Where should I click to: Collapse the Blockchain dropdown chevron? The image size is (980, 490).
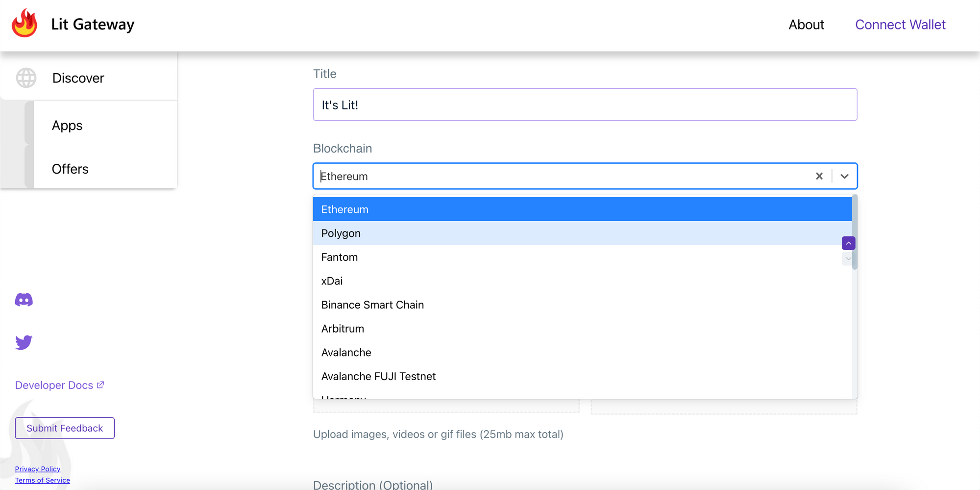(x=844, y=176)
